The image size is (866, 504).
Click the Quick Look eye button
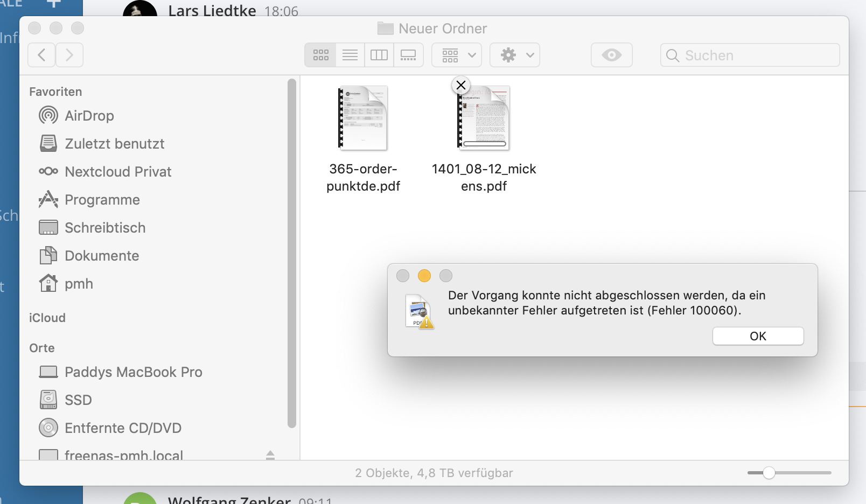(x=612, y=55)
